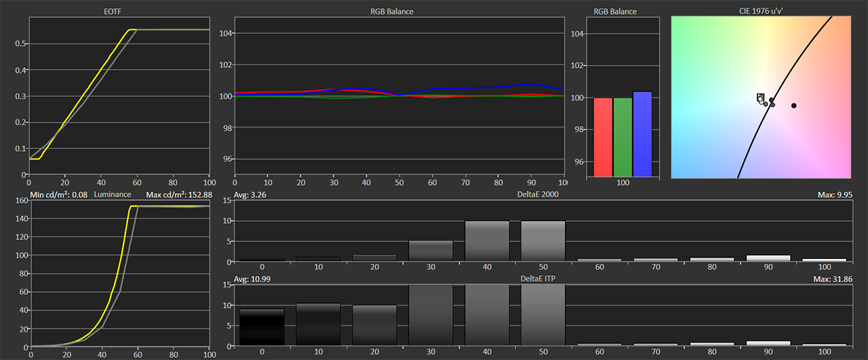Select the rightmost black point in CIE chart
The height and width of the screenshot is (360, 868).
click(x=793, y=106)
